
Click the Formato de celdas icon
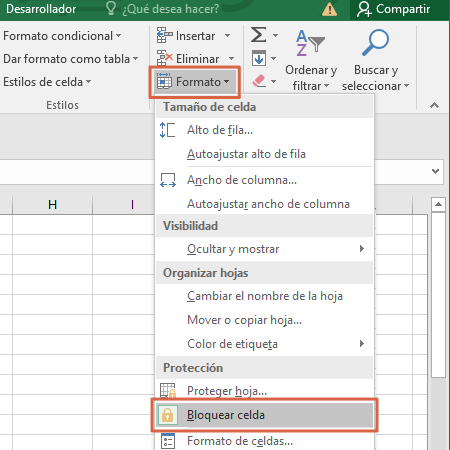coord(168,441)
